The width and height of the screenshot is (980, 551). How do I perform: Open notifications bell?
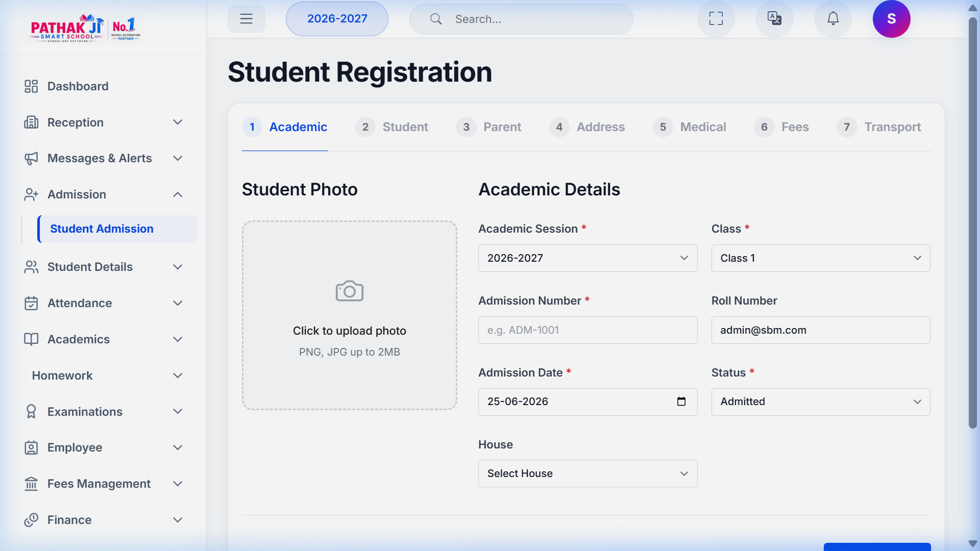(x=833, y=19)
